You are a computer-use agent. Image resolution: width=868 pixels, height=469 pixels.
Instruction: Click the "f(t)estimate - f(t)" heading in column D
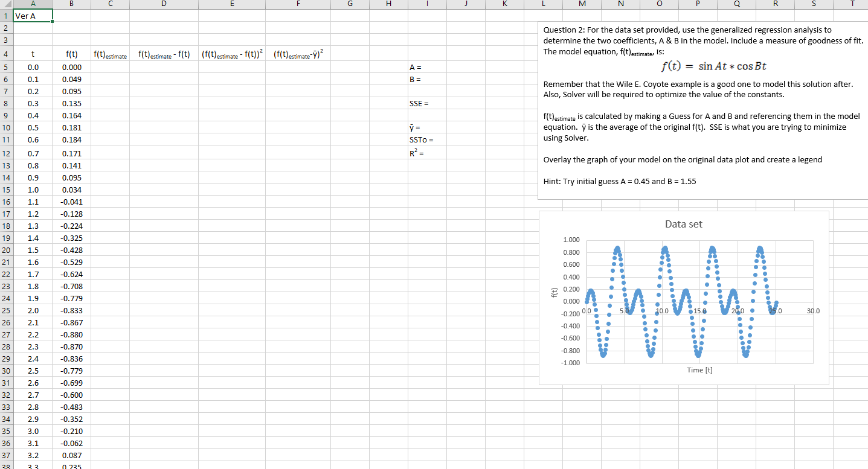163,54
